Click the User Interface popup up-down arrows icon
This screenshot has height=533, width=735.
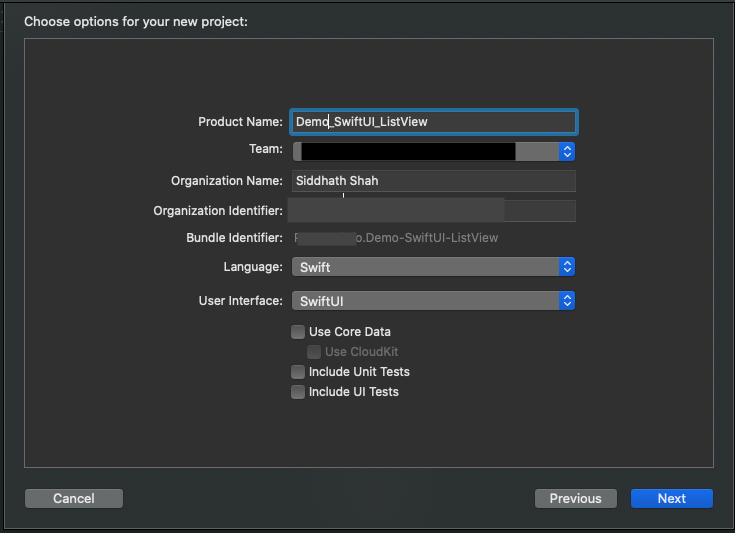click(567, 300)
